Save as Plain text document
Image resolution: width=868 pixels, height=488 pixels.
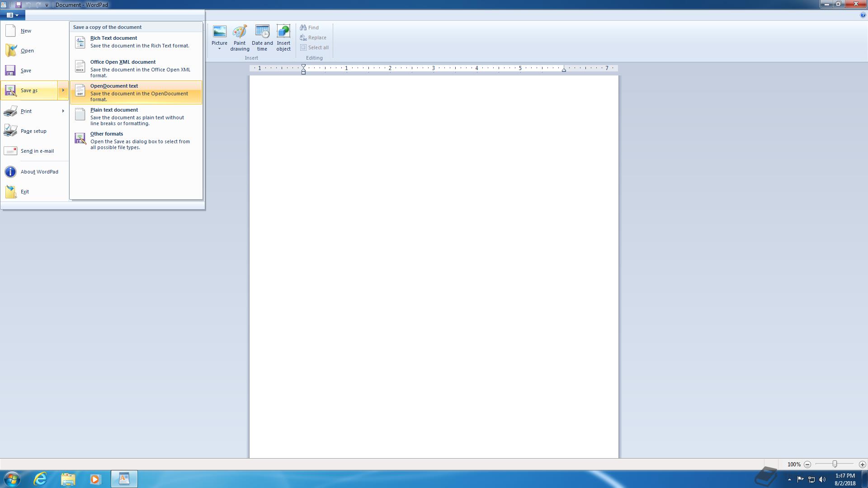coord(136,117)
